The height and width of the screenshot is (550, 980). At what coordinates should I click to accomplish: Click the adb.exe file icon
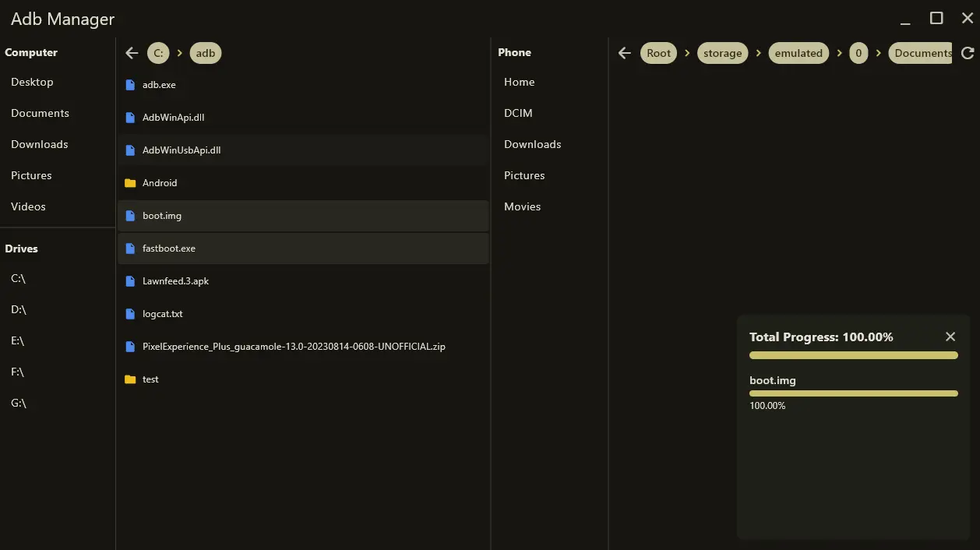pos(130,85)
